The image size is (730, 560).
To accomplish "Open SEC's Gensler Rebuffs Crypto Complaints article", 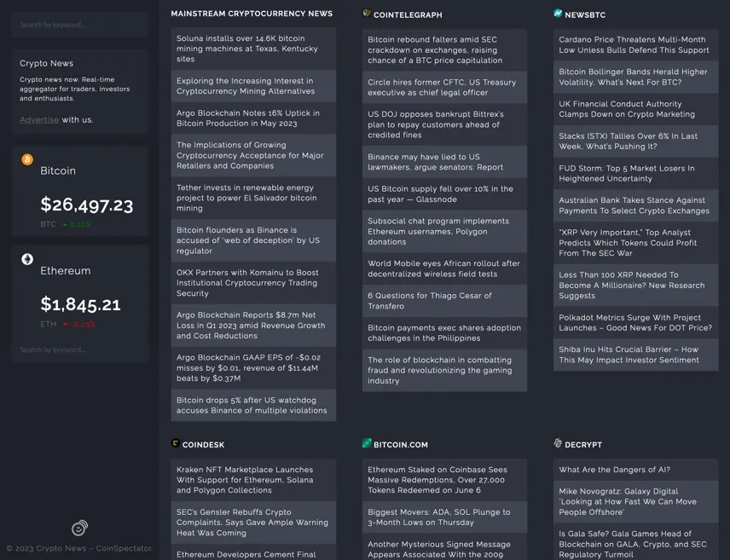I will click(253, 522).
